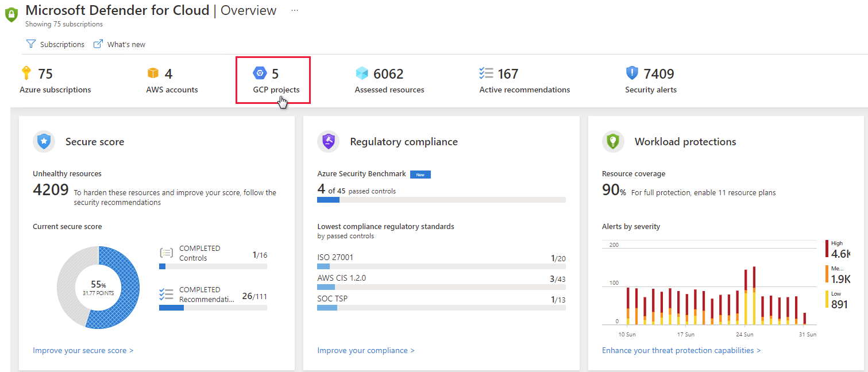Click the Completed Controls list icon
Screen dimensions: 868x372
166,253
